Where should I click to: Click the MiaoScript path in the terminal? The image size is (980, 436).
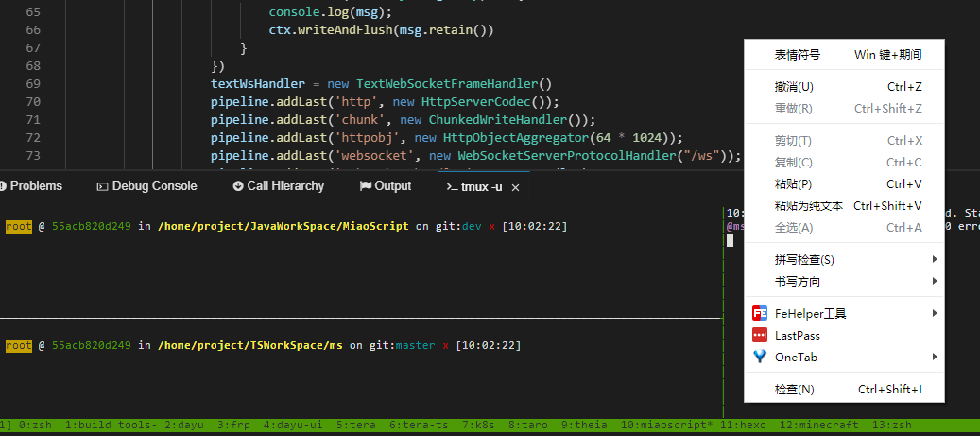point(284,226)
